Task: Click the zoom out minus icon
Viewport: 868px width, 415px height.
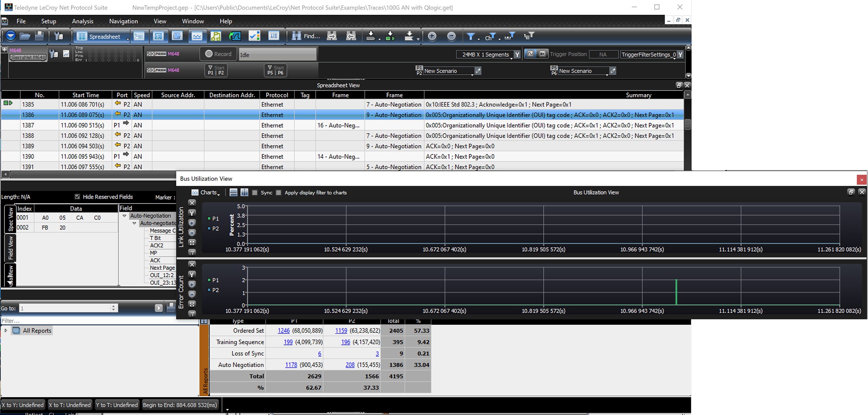Action: (x=451, y=36)
